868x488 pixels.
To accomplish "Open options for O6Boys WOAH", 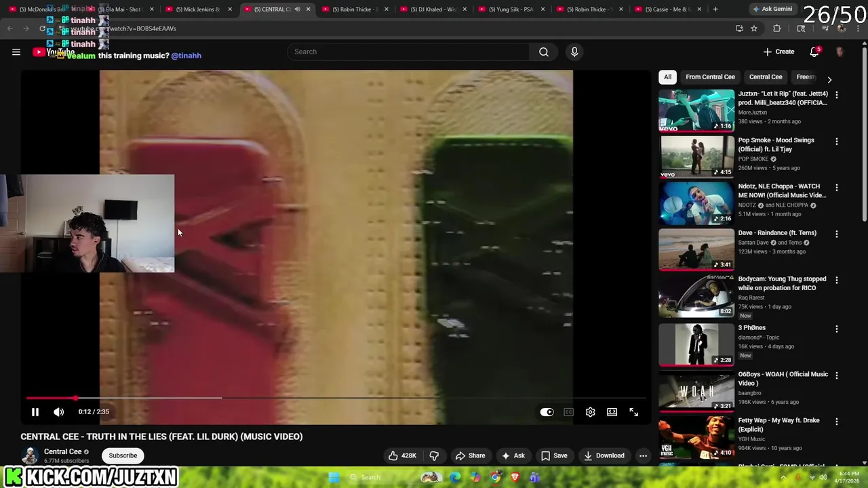I will tap(836, 375).
